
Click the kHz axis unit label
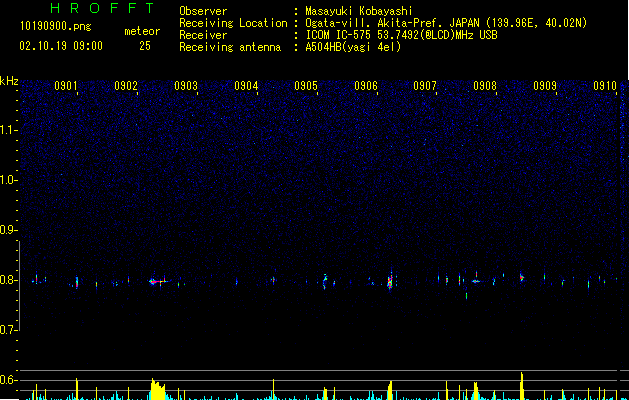pos(9,81)
